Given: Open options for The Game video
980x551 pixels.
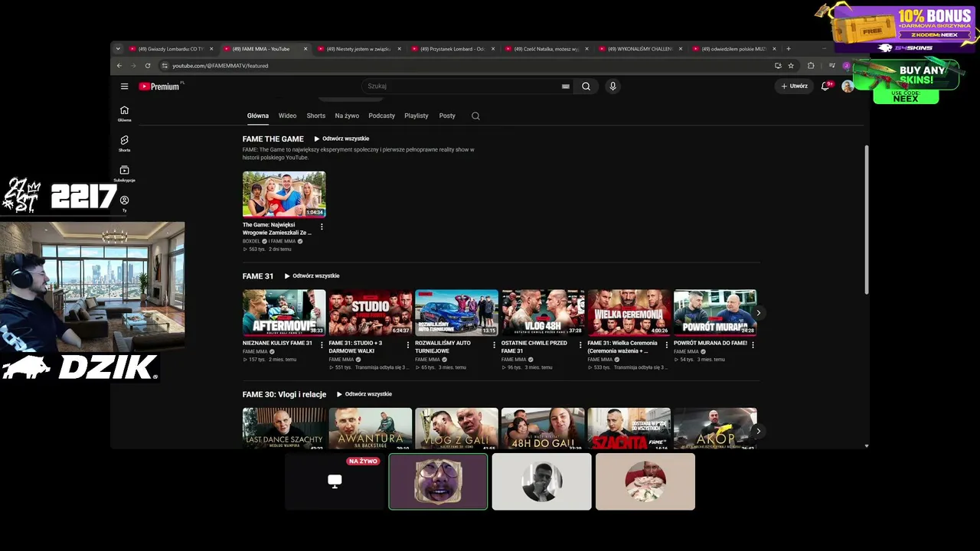Looking at the screenshot, I should tap(322, 227).
